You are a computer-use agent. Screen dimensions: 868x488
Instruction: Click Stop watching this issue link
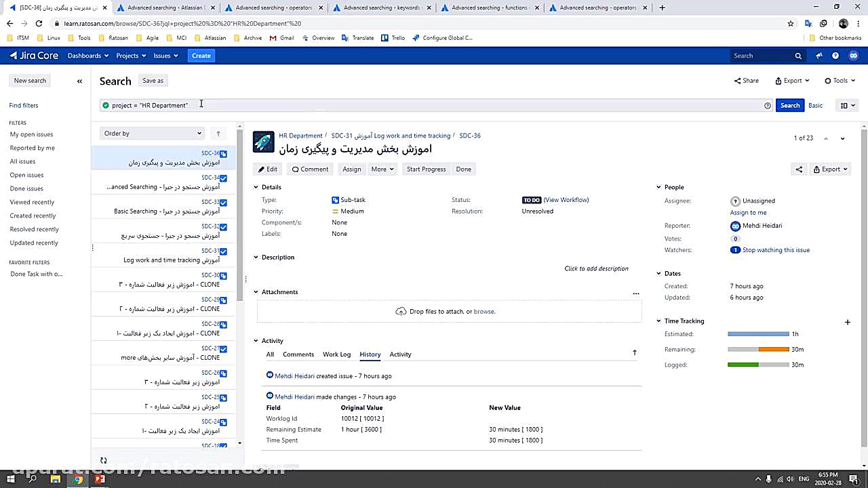[x=776, y=250]
